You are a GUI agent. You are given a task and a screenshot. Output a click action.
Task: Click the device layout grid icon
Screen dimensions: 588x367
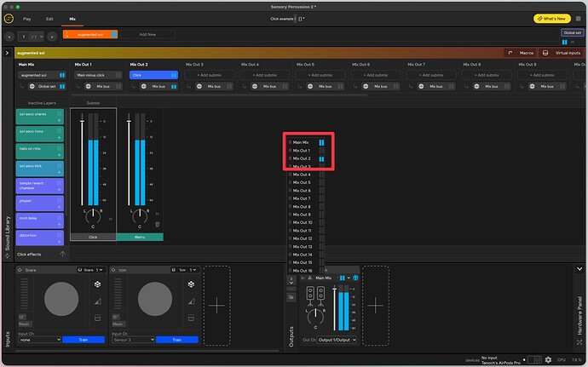tap(535, 359)
